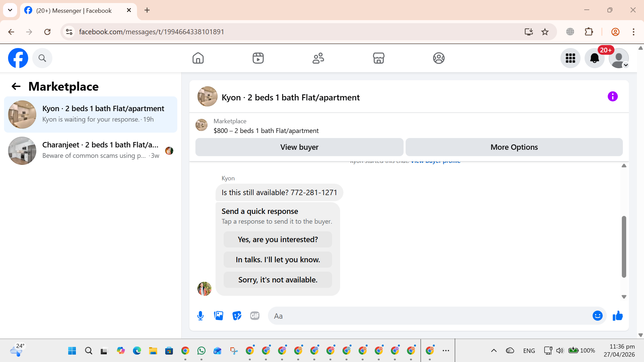The image size is (644, 362).
Task: Go back to the previous page in Chrome
Action: (11, 32)
